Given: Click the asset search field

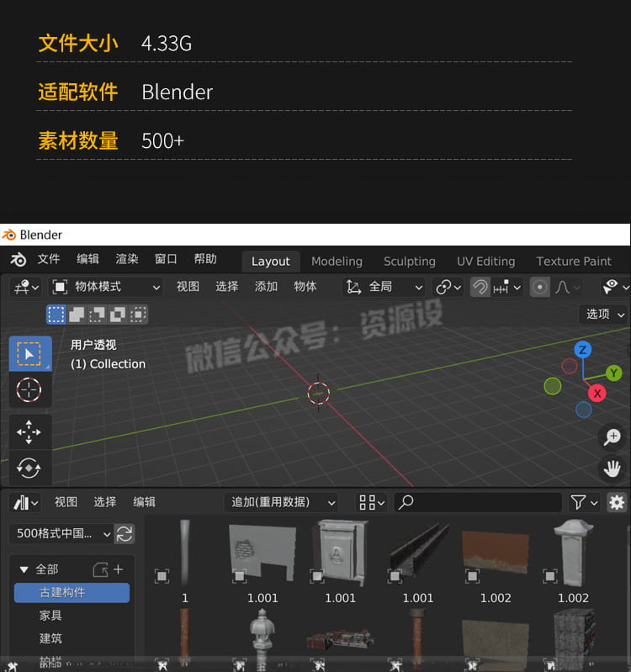Looking at the screenshot, I should click(x=478, y=502).
